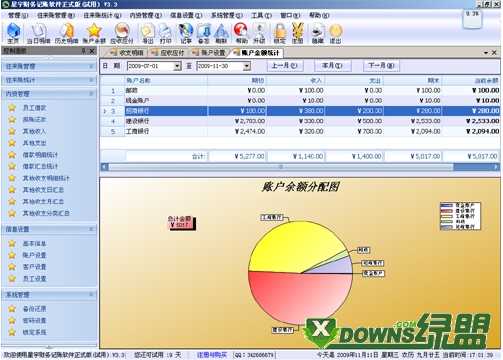Collapse the control panel bottom arrow
503x360 pixels.
point(49,347)
